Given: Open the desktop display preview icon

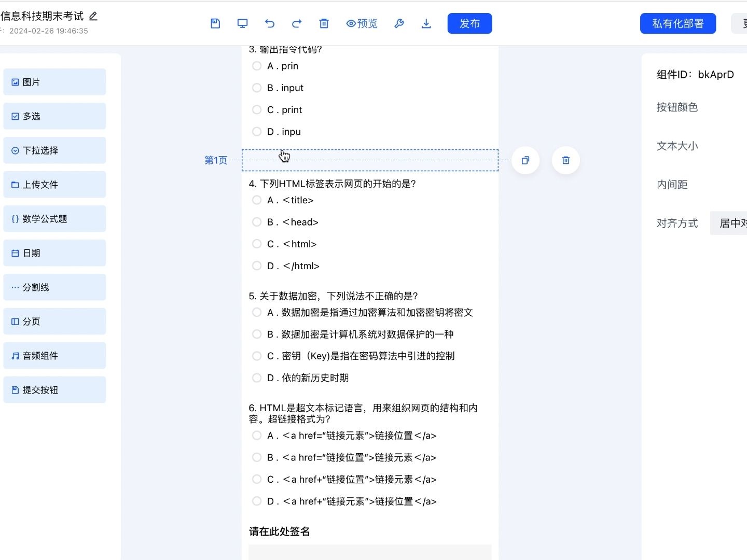Looking at the screenshot, I should point(242,23).
